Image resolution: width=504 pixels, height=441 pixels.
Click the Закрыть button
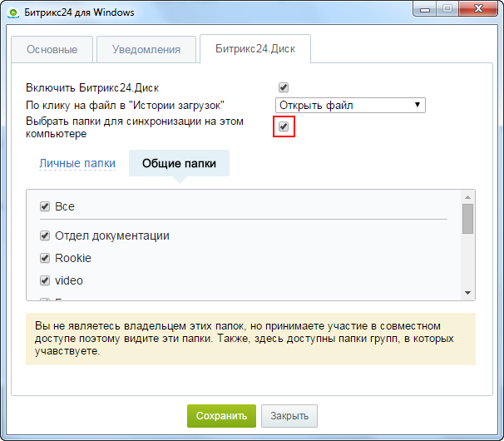click(289, 416)
